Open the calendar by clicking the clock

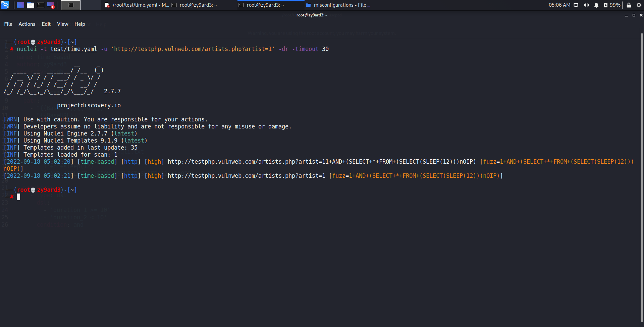click(560, 5)
